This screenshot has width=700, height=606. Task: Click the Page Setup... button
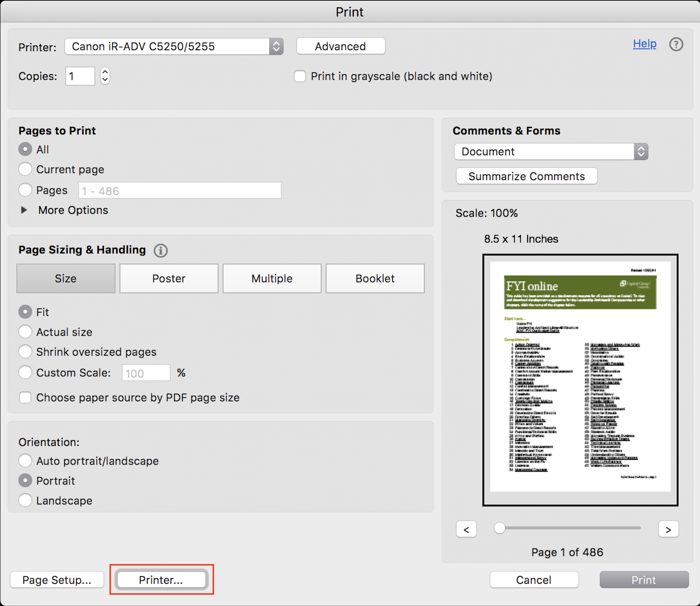coord(57,580)
